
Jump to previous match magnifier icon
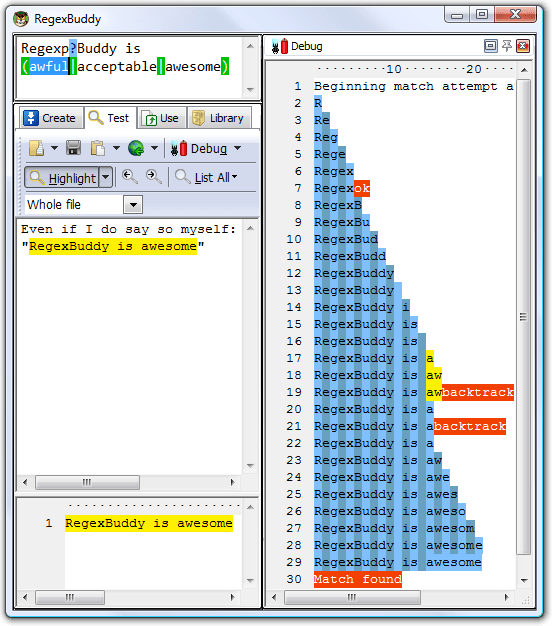tap(130, 176)
